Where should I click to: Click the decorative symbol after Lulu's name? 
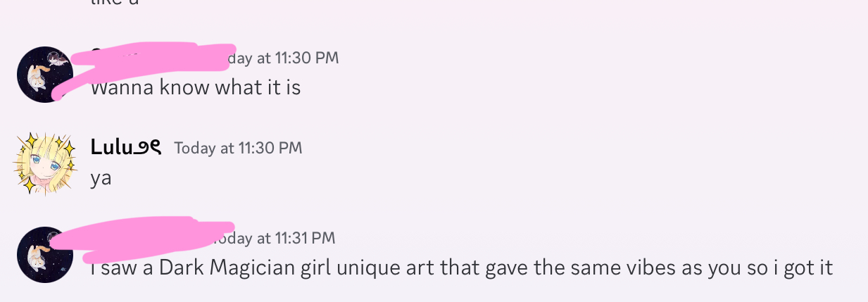(149, 147)
